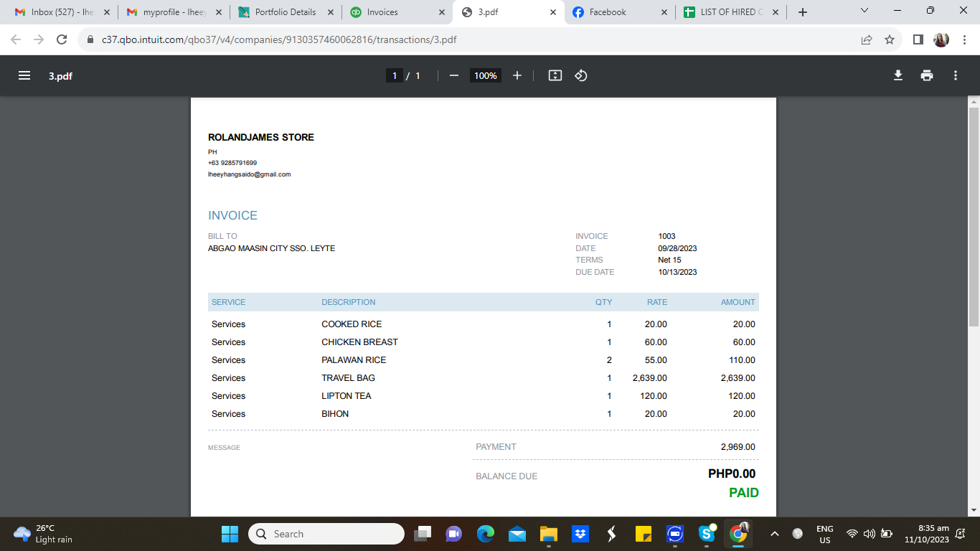This screenshot has height=551, width=980.
Task: Open a new browser tab
Action: pyautogui.click(x=803, y=12)
